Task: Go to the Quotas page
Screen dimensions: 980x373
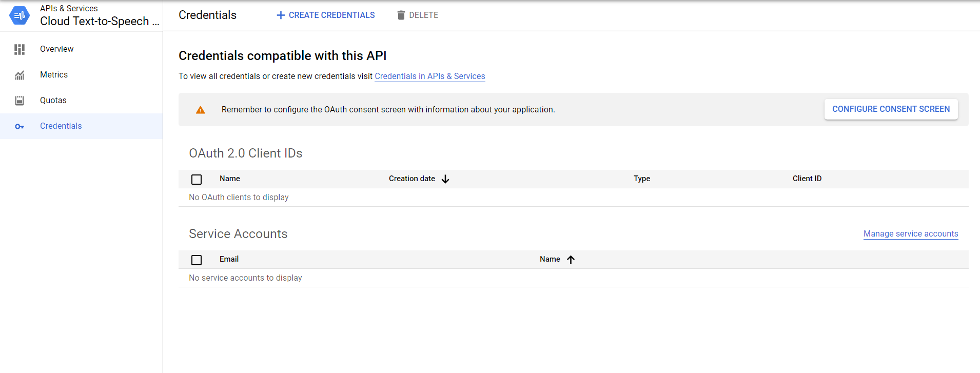Action: (81, 101)
